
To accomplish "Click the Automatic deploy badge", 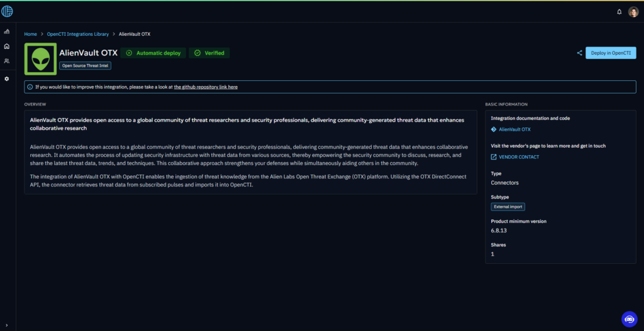I will [x=154, y=53].
